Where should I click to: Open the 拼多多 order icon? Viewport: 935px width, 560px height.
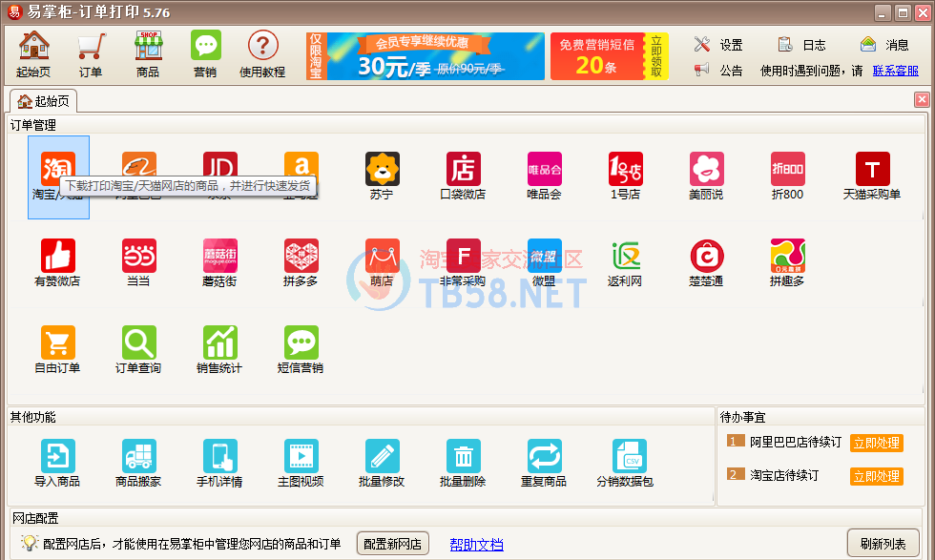pyautogui.click(x=301, y=263)
